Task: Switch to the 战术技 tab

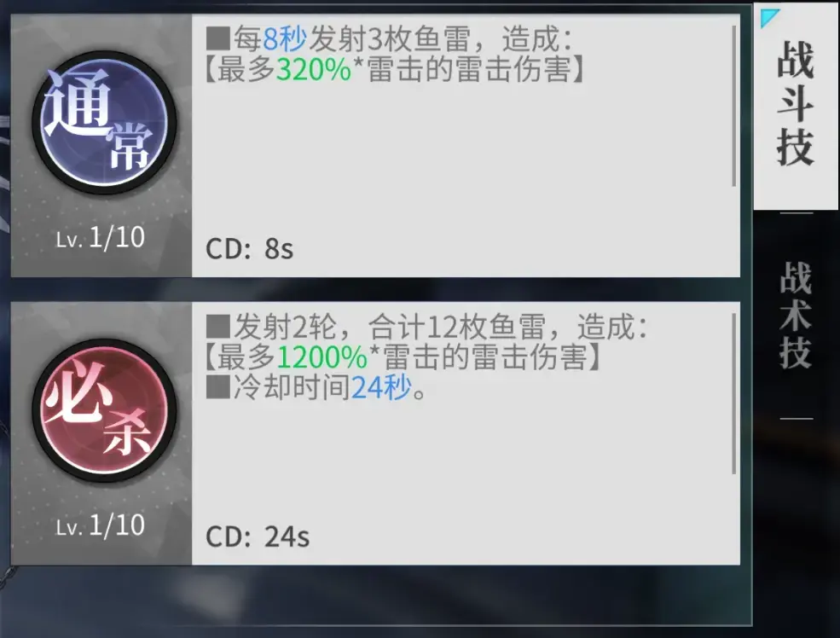Action: 796,316
